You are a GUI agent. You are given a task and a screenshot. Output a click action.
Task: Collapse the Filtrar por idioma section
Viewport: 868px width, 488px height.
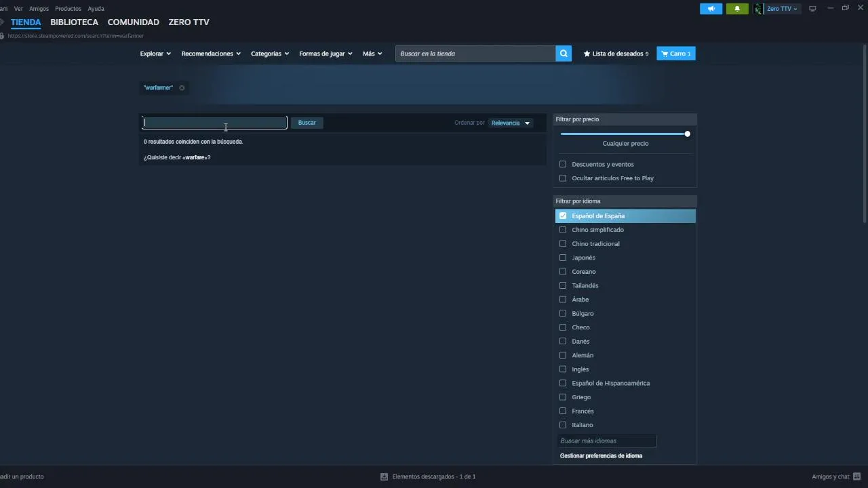(x=625, y=201)
